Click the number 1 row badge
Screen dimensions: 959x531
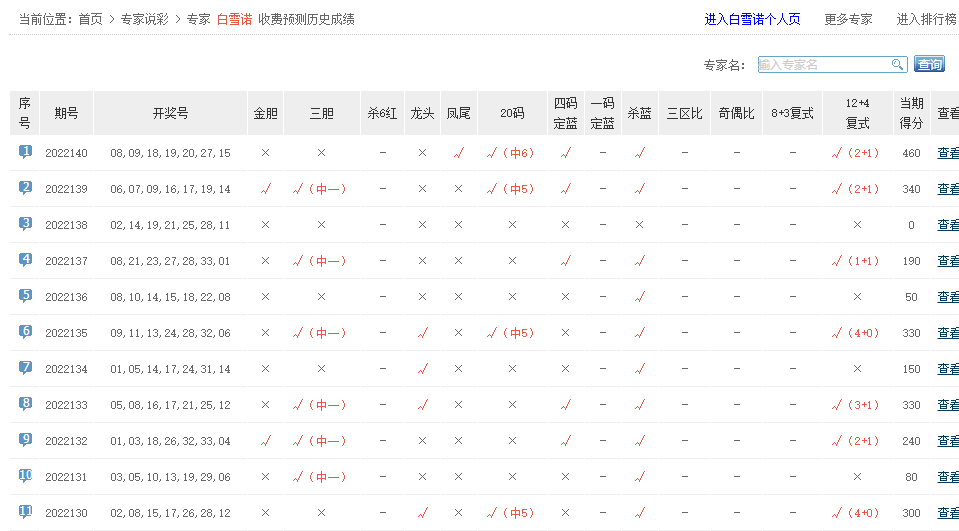(25, 152)
